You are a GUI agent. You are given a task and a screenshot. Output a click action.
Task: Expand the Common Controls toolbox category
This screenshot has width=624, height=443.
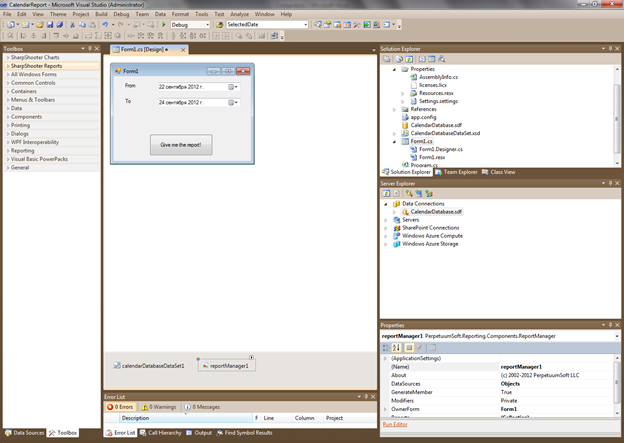point(33,83)
